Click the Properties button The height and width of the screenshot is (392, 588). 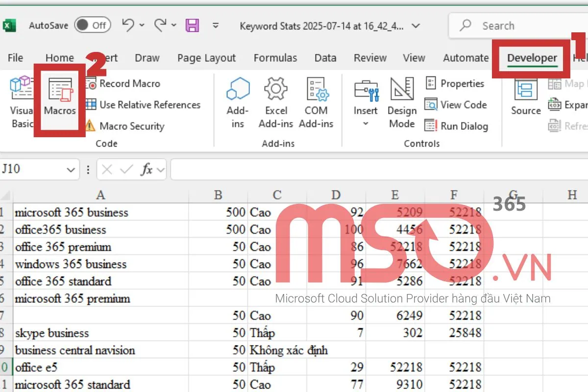(455, 84)
